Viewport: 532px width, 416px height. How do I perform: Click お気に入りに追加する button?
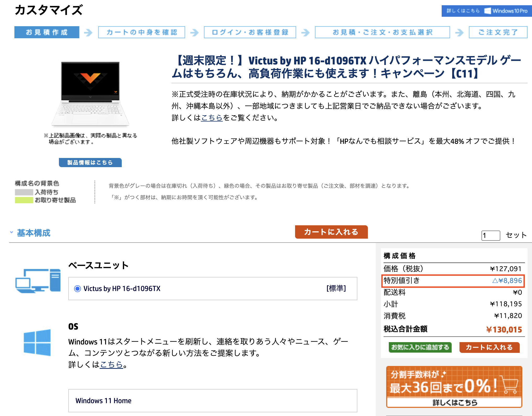(420, 347)
